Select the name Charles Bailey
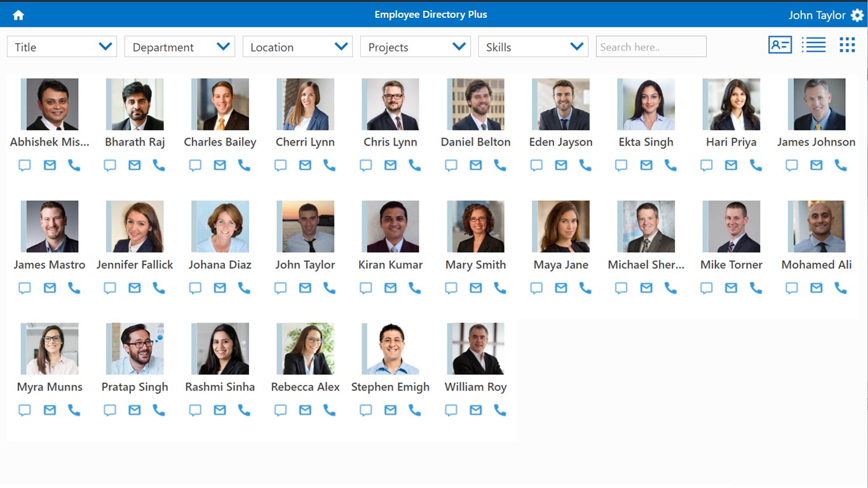Screen dimensions: 868x488 (x=220, y=142)
